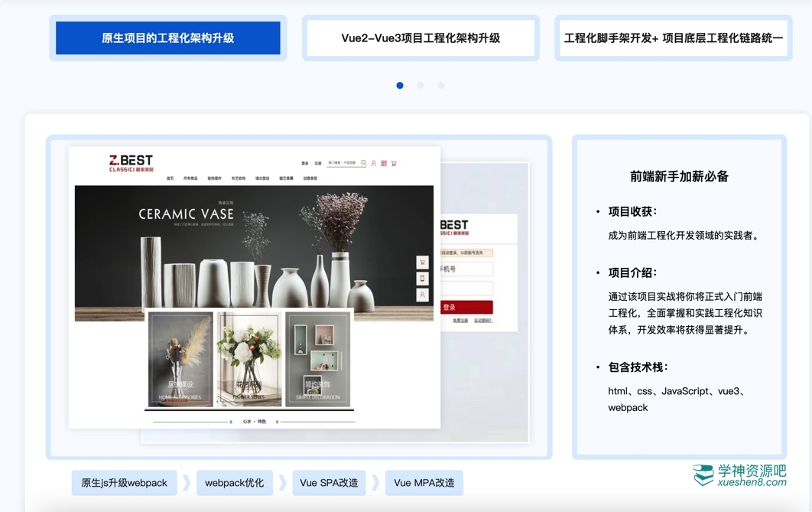Image resolution: width=812 pixels, height=512 pixels.
Task: Click the Z.BEST Classic logo
Action: pyautogui.click(x=131, y=163)
